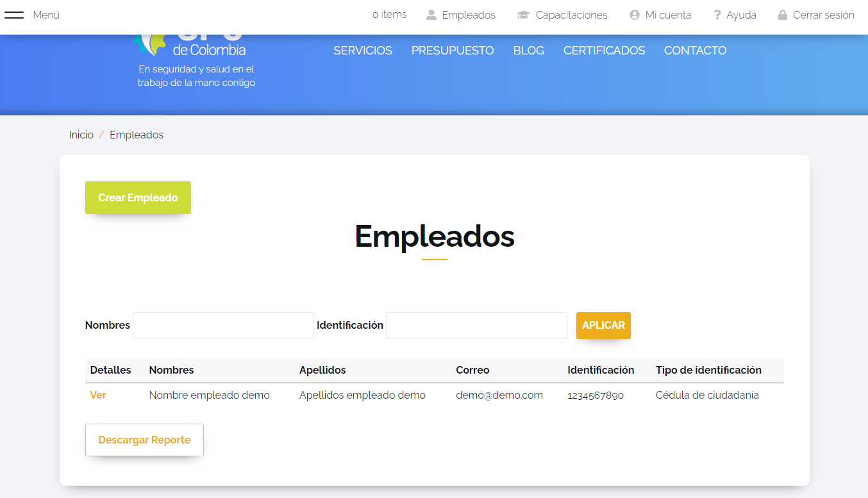Image resolution: width=868 pixels, height=498 pixels.
Task: Click the Nombres column header
Action: point(171,370)
